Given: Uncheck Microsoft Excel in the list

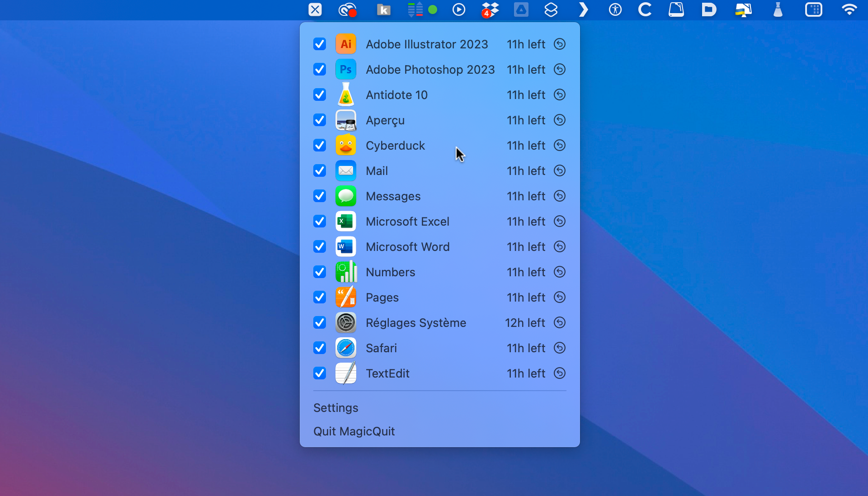Looking at the screenshot, I should 319,221.
